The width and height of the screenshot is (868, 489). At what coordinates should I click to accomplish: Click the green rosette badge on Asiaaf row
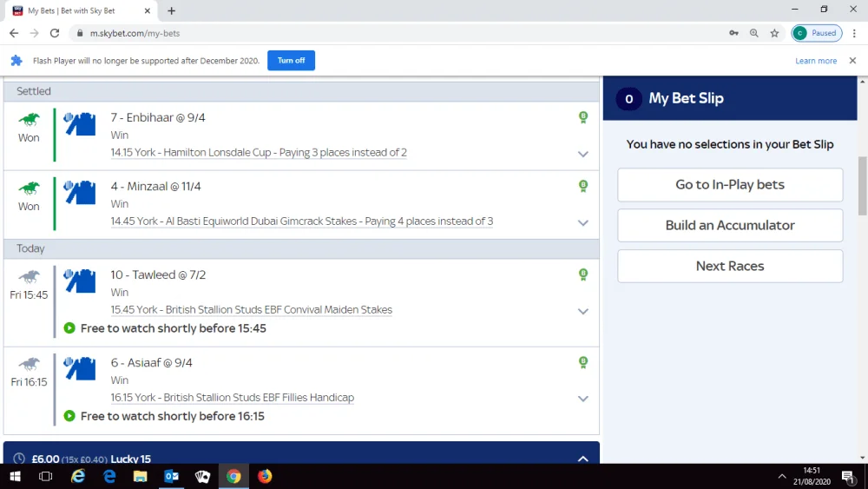click(x=583, y=363)
